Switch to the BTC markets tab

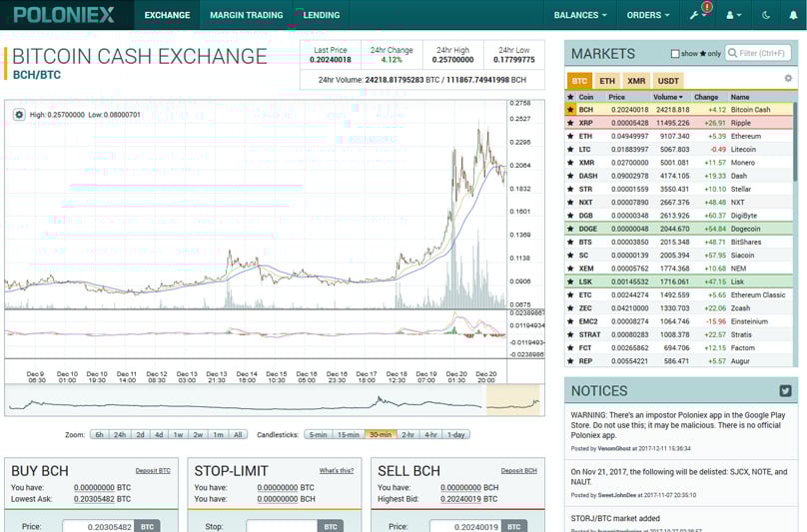coord(579,81)
